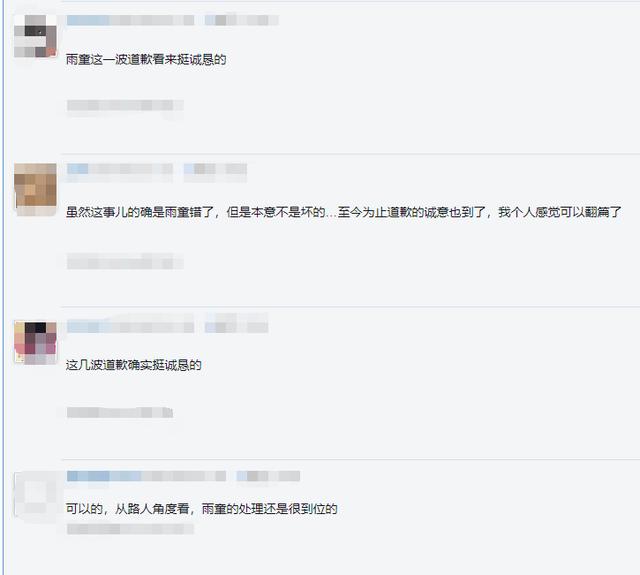Click comment text 这几波道歉确实挺诚恳的

point(133,365)
